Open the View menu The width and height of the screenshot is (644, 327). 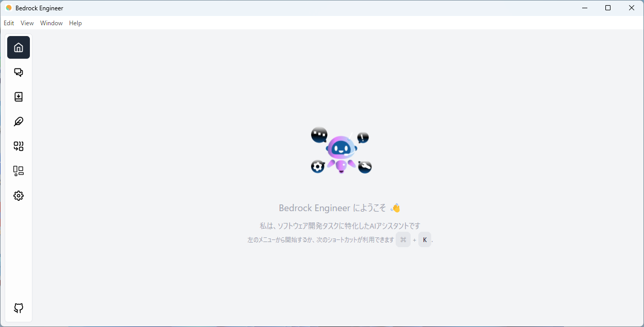coord(27,23)
